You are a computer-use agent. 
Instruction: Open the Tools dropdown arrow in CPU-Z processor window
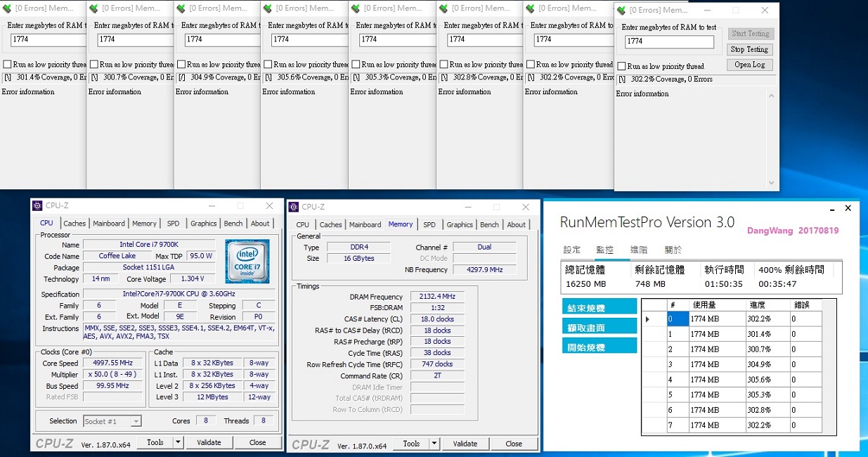click(178, 442)
